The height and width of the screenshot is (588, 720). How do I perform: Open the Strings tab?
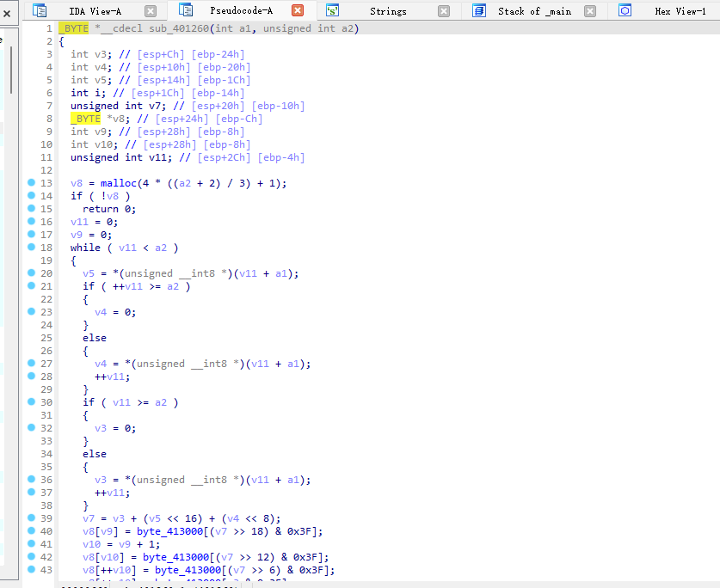pyautogui.click(x=388, y=11)
